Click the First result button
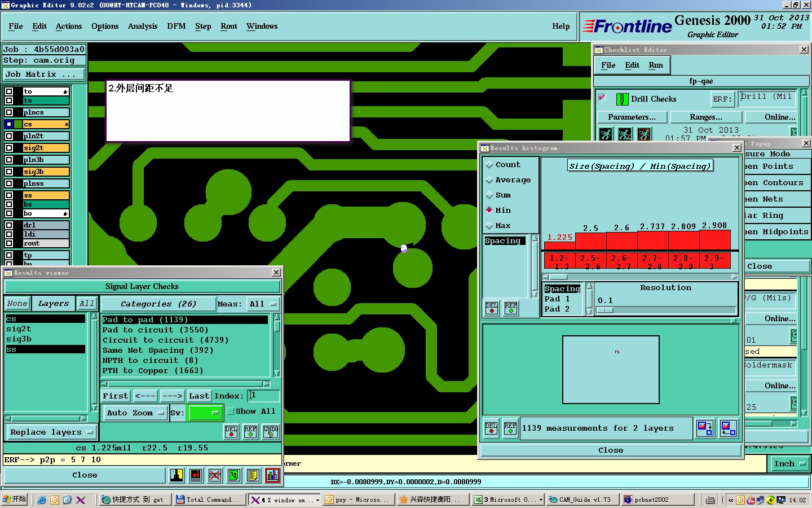 coord(116,396)
